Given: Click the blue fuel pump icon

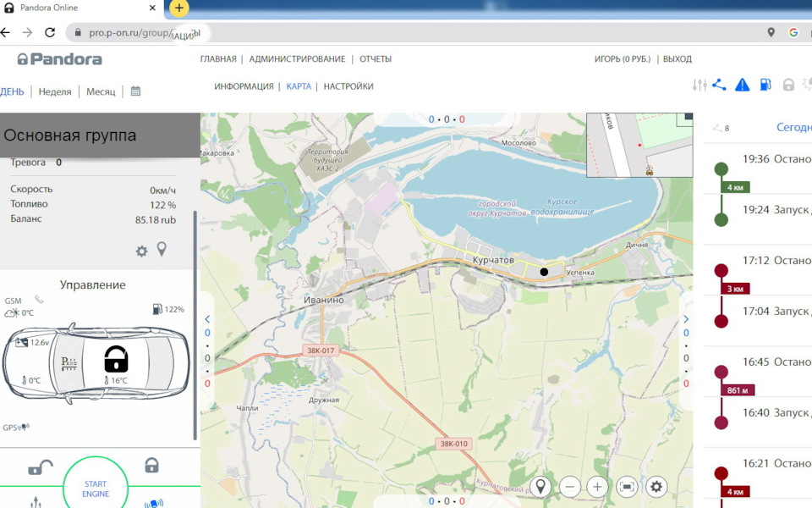Looking at the screenshot, I should 765,85.
